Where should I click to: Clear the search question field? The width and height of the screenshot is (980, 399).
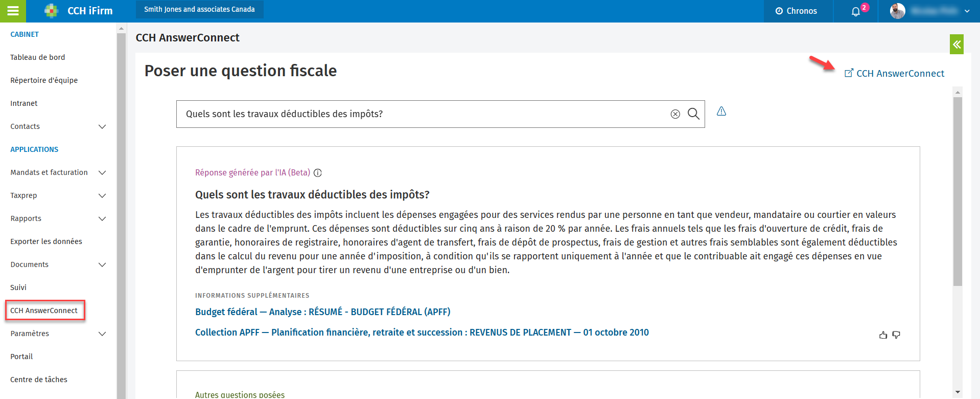pos(675,114)
